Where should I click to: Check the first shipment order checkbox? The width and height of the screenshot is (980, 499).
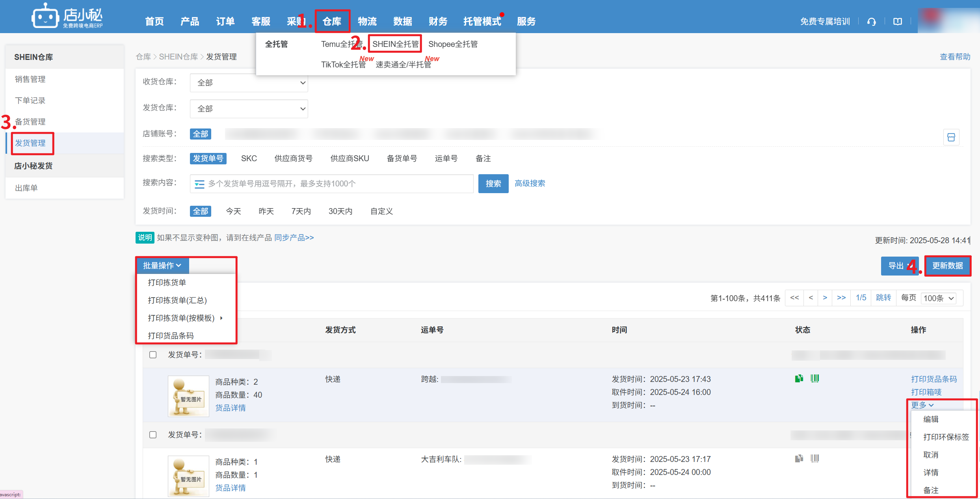[153, 355]
